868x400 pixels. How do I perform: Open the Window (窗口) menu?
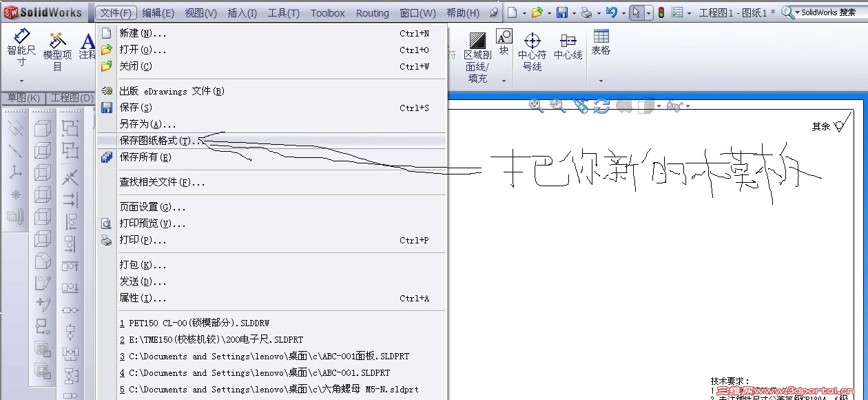pos(417,13)
